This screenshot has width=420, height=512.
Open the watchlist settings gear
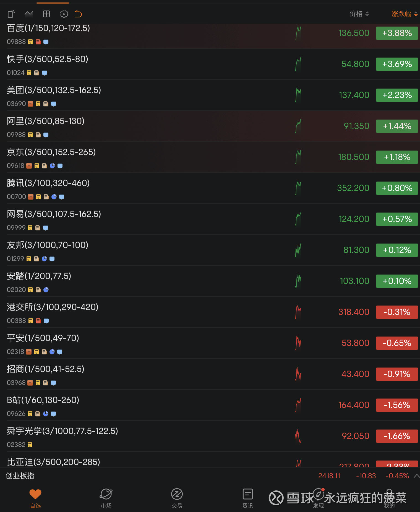click(64, 14)
